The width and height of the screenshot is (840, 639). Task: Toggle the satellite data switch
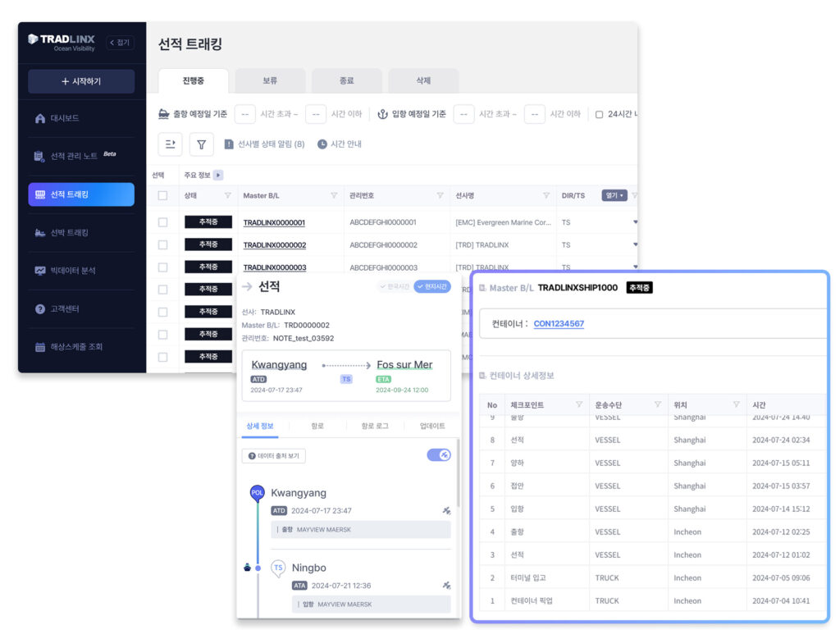(439, 455)
